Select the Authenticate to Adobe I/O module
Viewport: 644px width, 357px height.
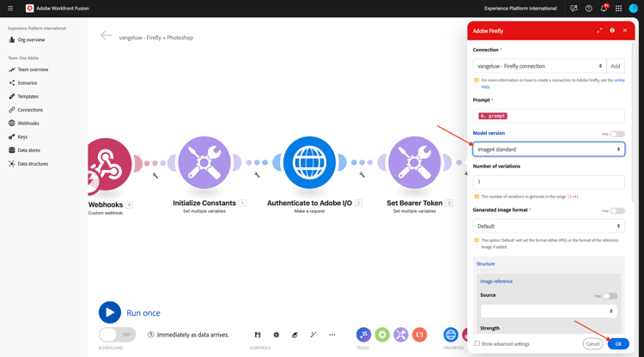309,162
